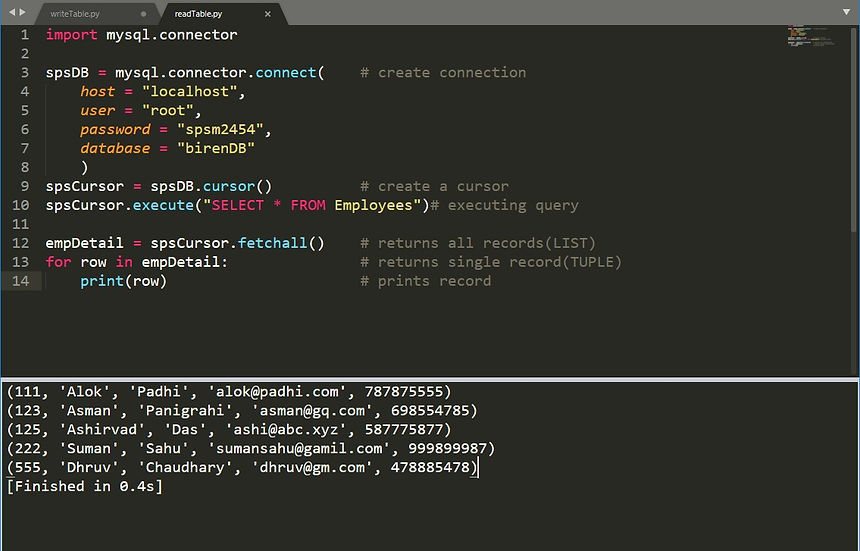Click 'alok@padhi.com' in the output

(x=277, y=391)
